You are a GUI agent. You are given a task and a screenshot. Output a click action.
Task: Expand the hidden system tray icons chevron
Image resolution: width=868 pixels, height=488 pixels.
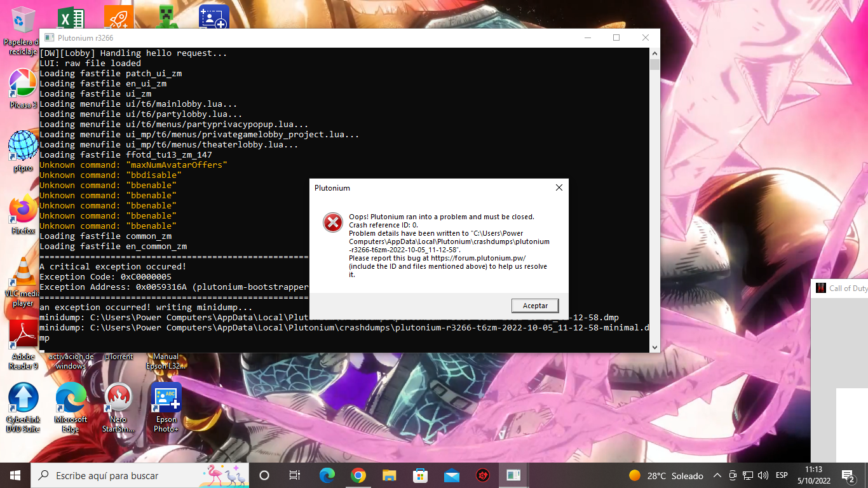pyautogui.click(x=717, y=475)
